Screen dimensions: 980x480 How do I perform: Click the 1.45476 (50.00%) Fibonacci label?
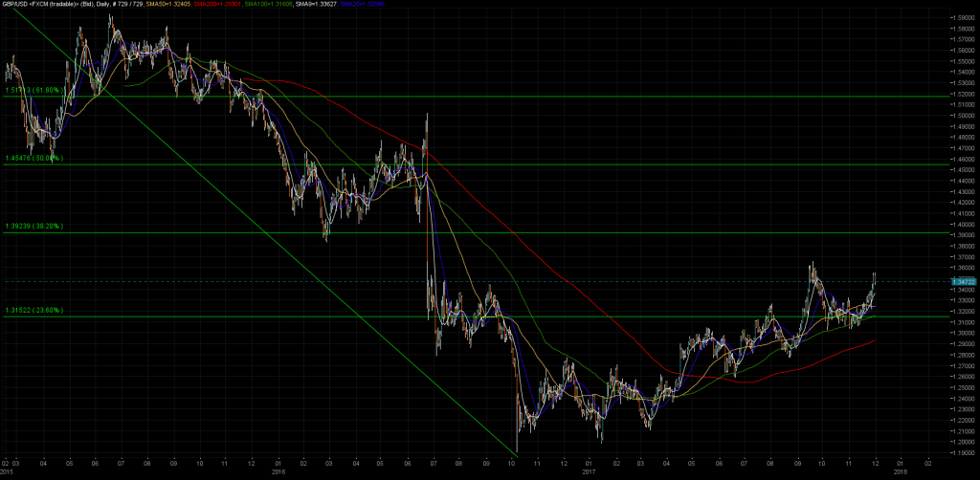pyautogui.click(x=33, y=159)
